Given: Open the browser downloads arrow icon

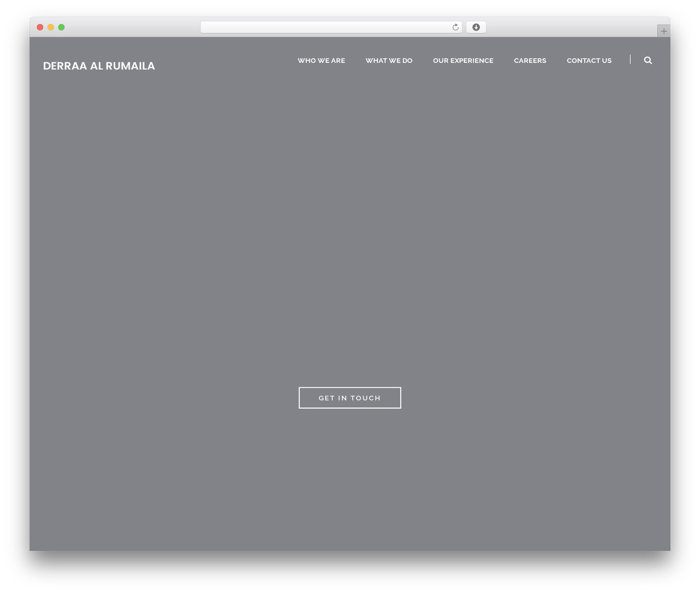Looking at the screenshot, I should [476, 27].
